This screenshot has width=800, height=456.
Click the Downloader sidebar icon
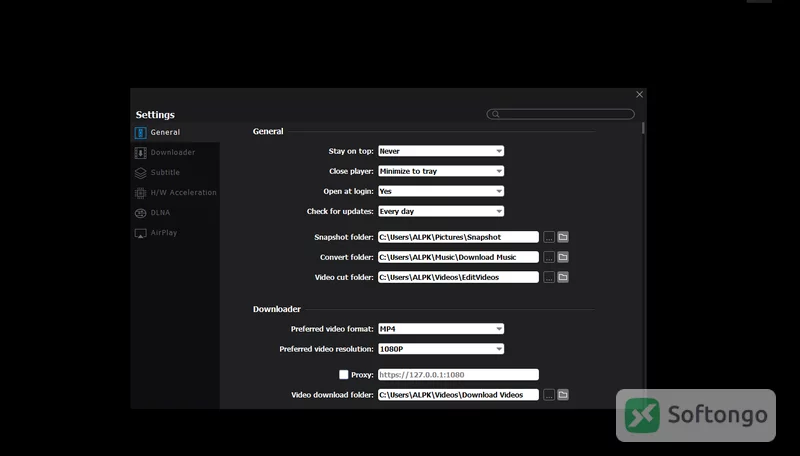click(140, 153)
